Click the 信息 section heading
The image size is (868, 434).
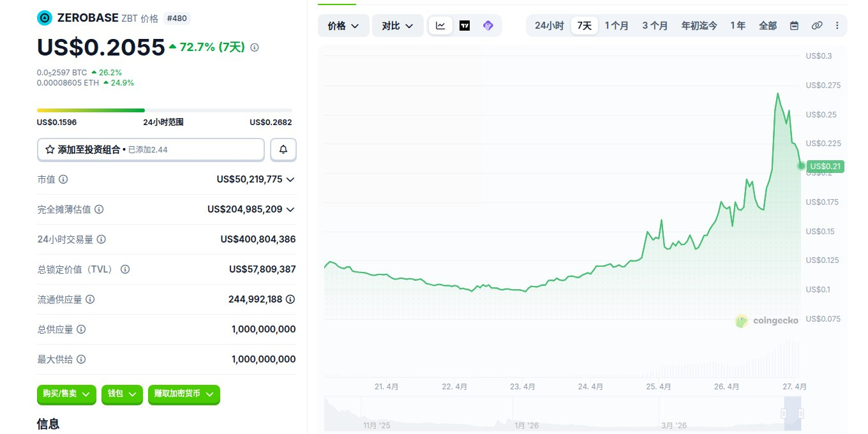48,423
